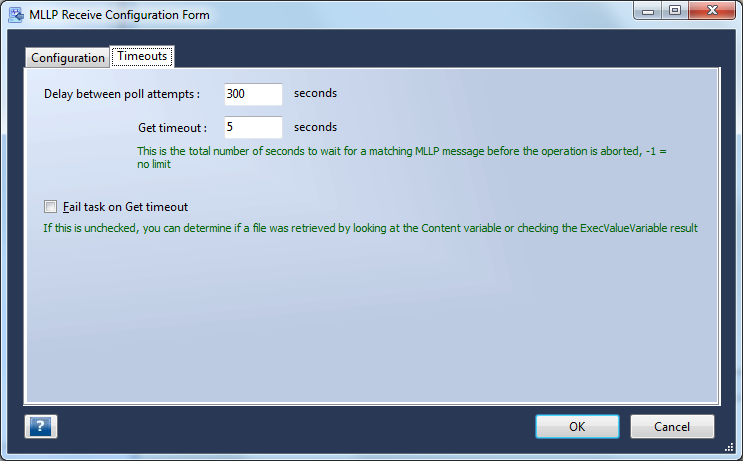Click 'seconds' label beside the 300 field
This screenshot has width=743, height=461.
tap(316, 93)
